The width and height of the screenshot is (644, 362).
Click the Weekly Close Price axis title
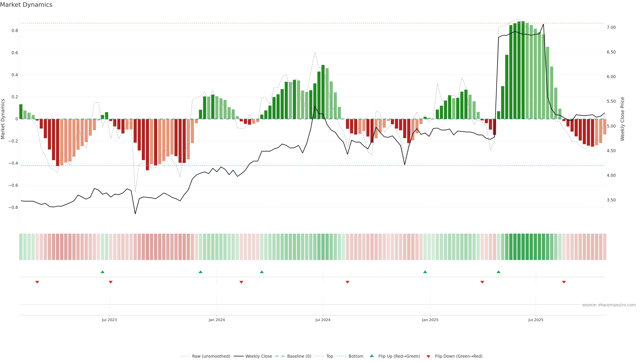pyautogui.click(x=623, y=119)
